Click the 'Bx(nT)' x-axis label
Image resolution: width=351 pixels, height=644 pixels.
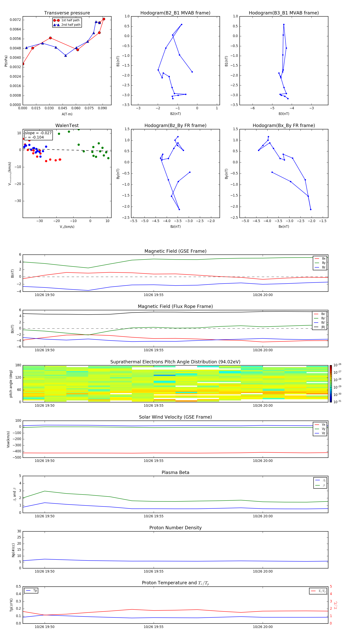tap(284, 227)
